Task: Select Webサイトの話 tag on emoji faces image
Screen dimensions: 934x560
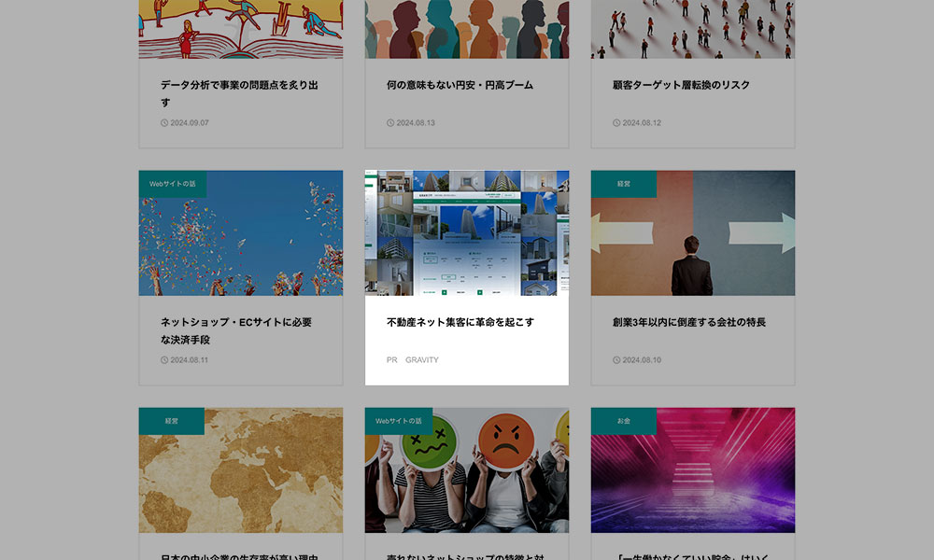Action: point(399,421)
